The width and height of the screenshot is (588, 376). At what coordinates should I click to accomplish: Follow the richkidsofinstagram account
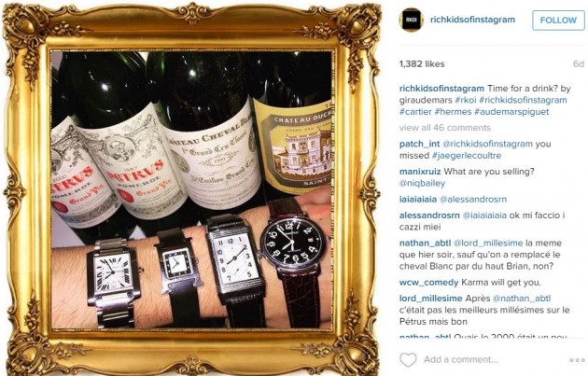(x=558, y=21)
